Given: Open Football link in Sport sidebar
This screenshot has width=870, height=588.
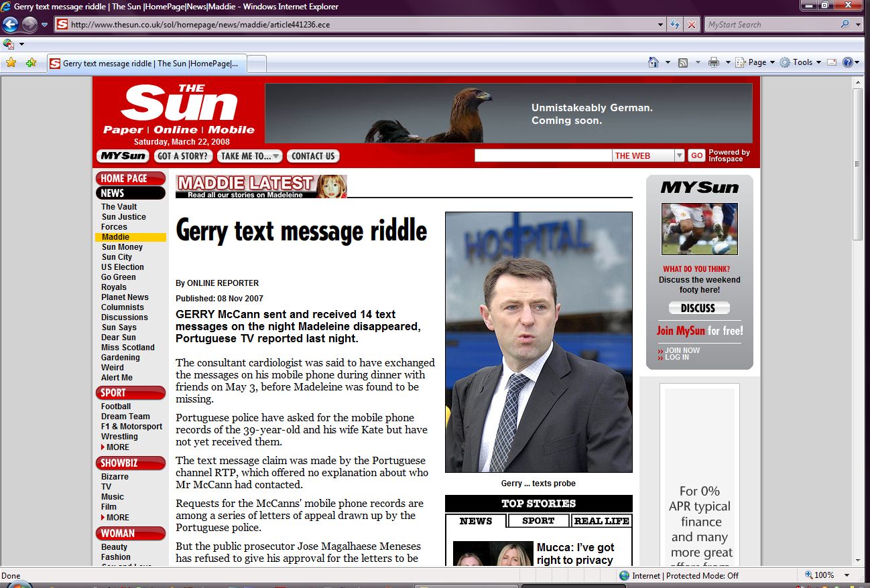Looking at the screenshot, I should [116, 407].
